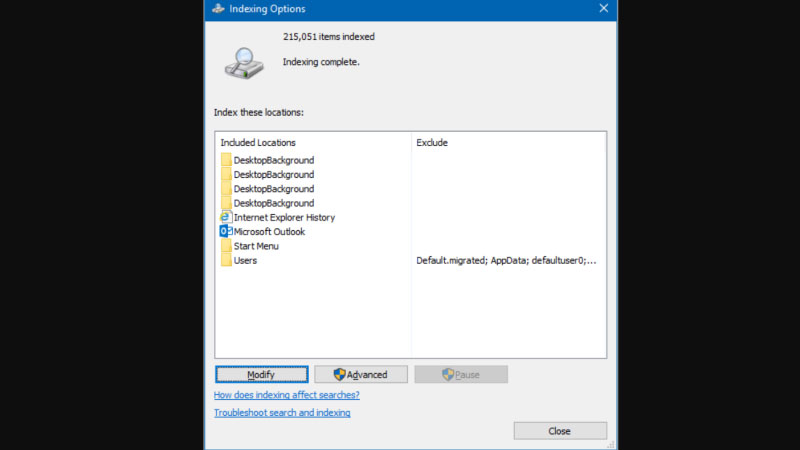800x450 pixels.
Task: Click the magnifying glass drive icon
Action: tap(244, 63)
